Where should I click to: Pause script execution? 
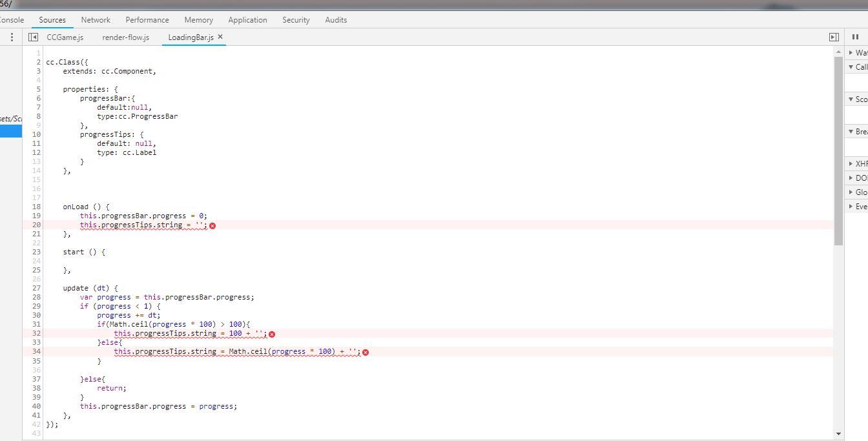click(856, 37)
